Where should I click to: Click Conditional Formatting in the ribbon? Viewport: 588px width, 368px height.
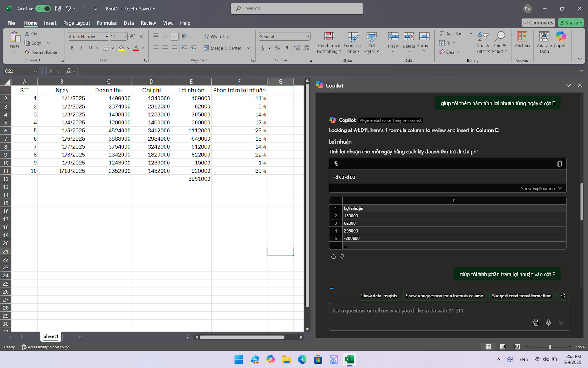329,42
